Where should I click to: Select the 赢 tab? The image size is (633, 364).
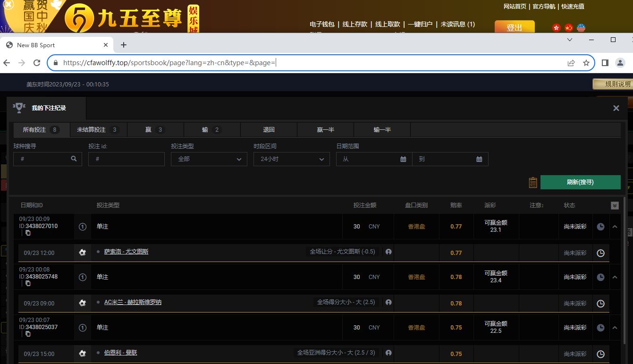[x=155, y=129]
